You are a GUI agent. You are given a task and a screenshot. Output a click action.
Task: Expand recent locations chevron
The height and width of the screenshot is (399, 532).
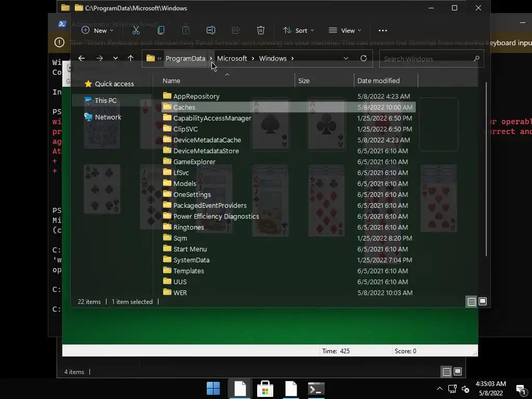116,58
